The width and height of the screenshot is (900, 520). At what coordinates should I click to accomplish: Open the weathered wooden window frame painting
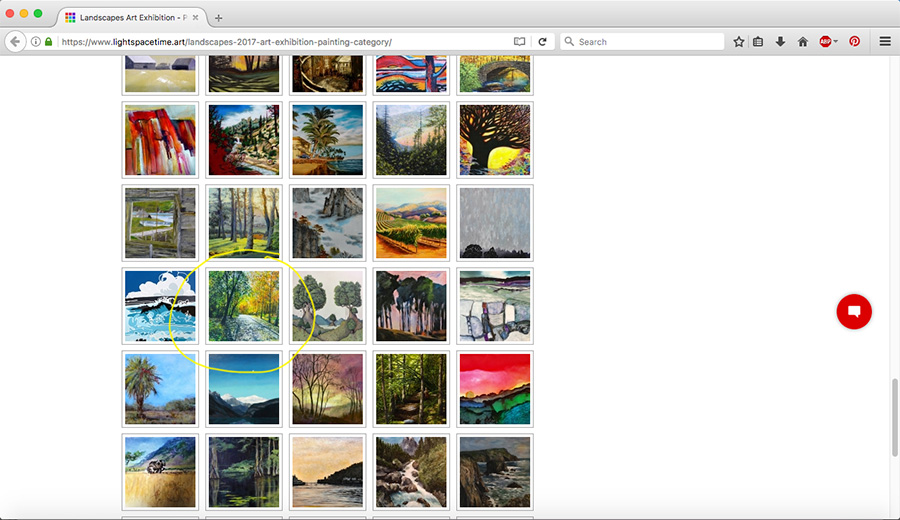pos(160,223)
